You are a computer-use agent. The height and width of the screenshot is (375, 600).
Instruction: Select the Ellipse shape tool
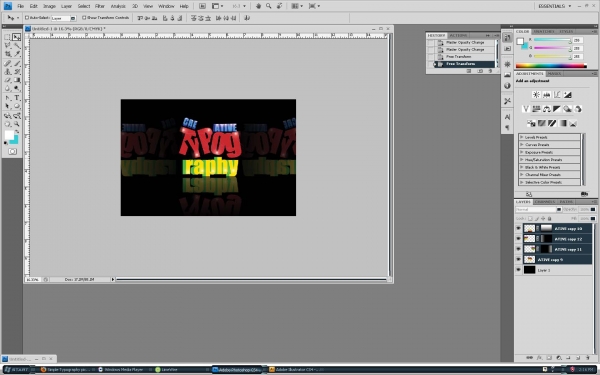point(16,106)
